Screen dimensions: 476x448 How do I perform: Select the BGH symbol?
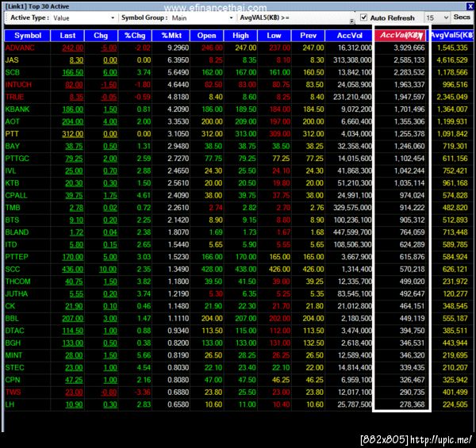coord(13,343)
